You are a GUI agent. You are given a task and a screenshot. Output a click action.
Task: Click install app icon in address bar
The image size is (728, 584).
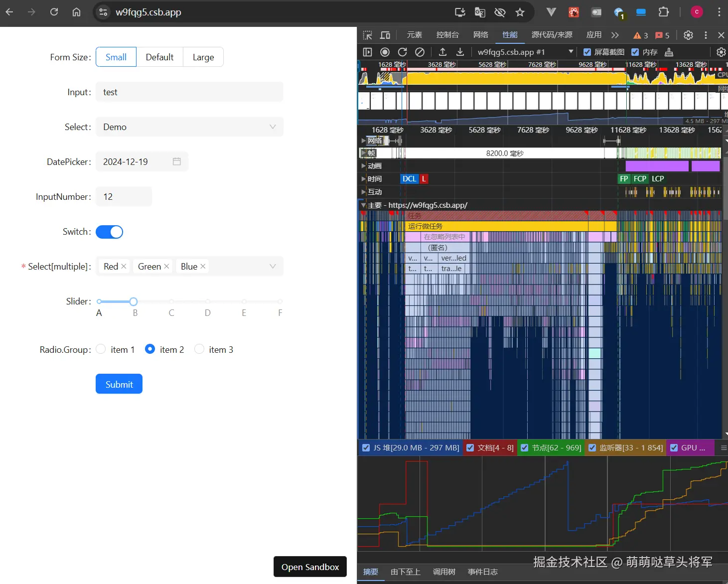pos(460,12)
